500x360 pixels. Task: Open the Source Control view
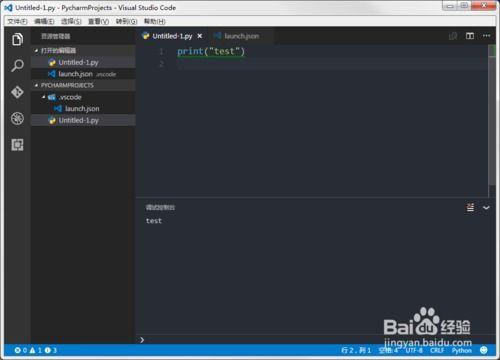17,92
